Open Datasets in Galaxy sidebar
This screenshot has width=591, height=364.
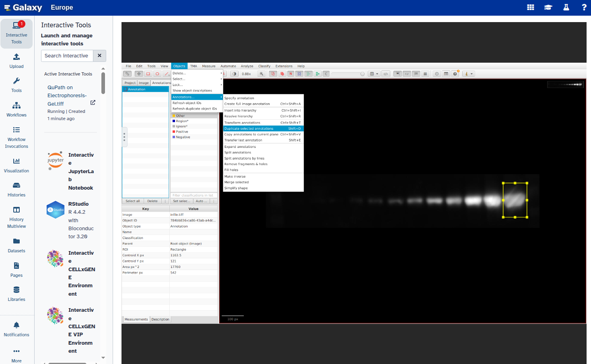pos(16,245)
